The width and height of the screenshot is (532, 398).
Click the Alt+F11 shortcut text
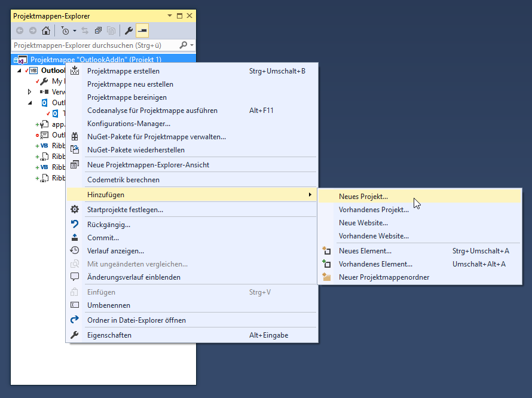pos(261,111)
